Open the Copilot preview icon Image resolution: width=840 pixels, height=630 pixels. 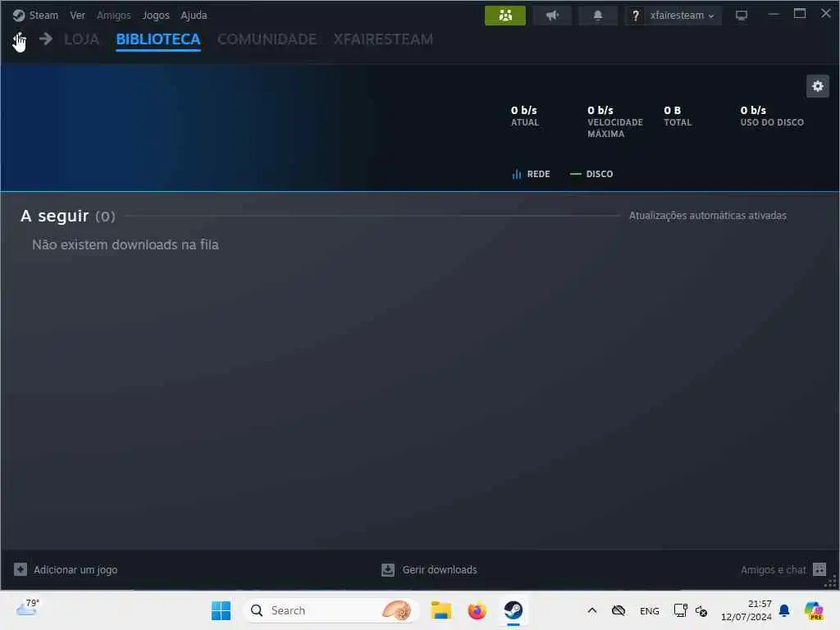click(x=814, y=610)
